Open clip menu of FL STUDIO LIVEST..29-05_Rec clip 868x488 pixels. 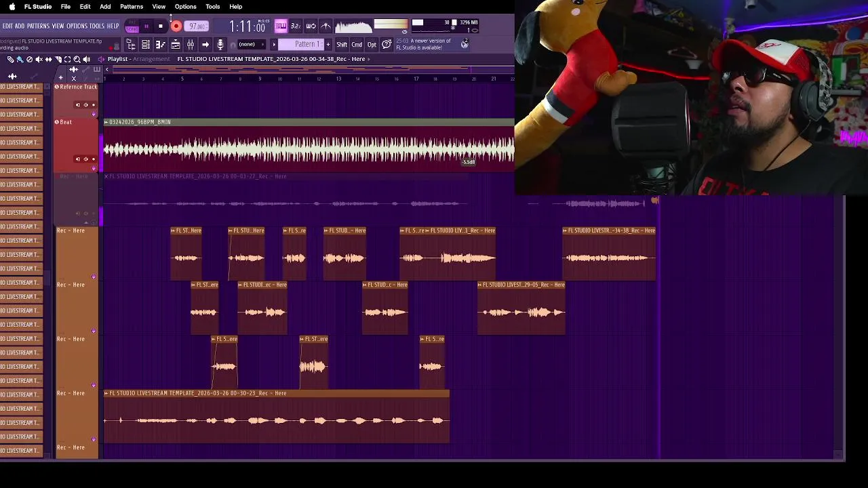480,285
